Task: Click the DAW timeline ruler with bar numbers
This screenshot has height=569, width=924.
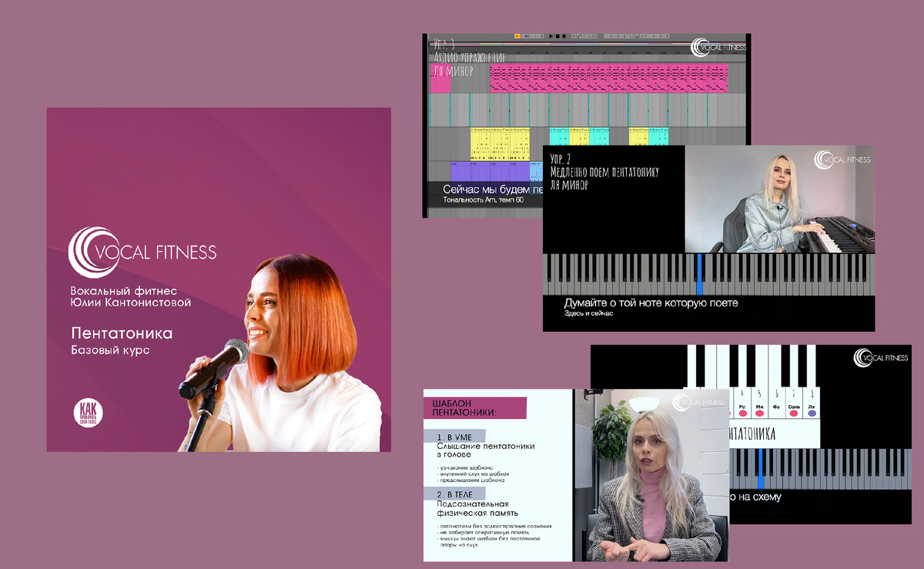Action: click(x=587, y=52)
